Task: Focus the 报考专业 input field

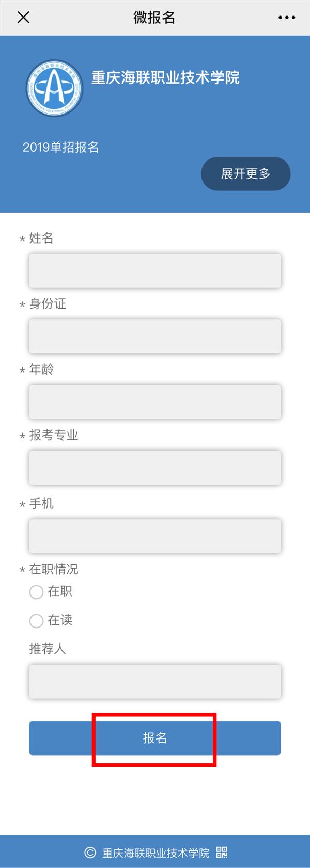Action: pos(155,468)
